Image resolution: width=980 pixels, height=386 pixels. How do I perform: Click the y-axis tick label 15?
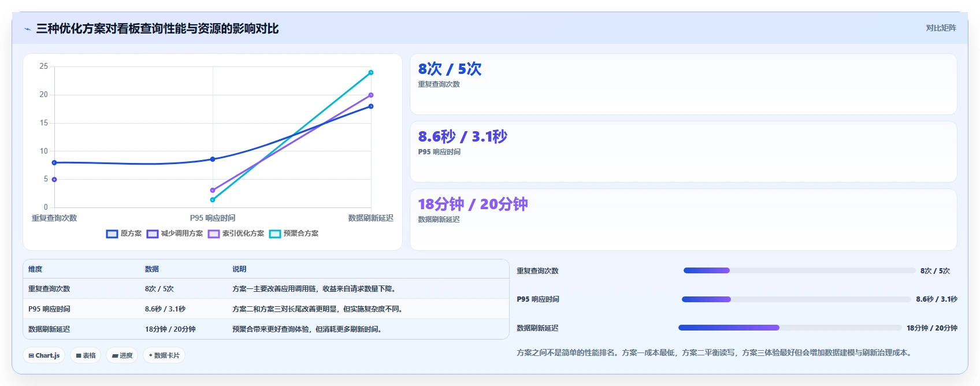[x=44, y=123]
